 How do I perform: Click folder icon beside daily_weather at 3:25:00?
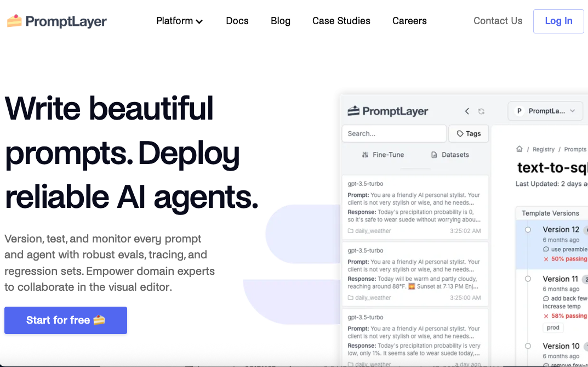pyautogui.click(x=351, y=297)
